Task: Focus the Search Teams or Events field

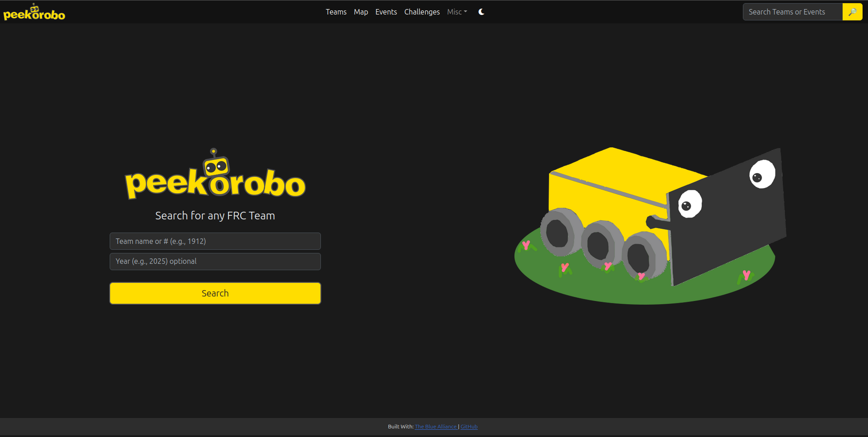Action: click(x=793, y=12)
